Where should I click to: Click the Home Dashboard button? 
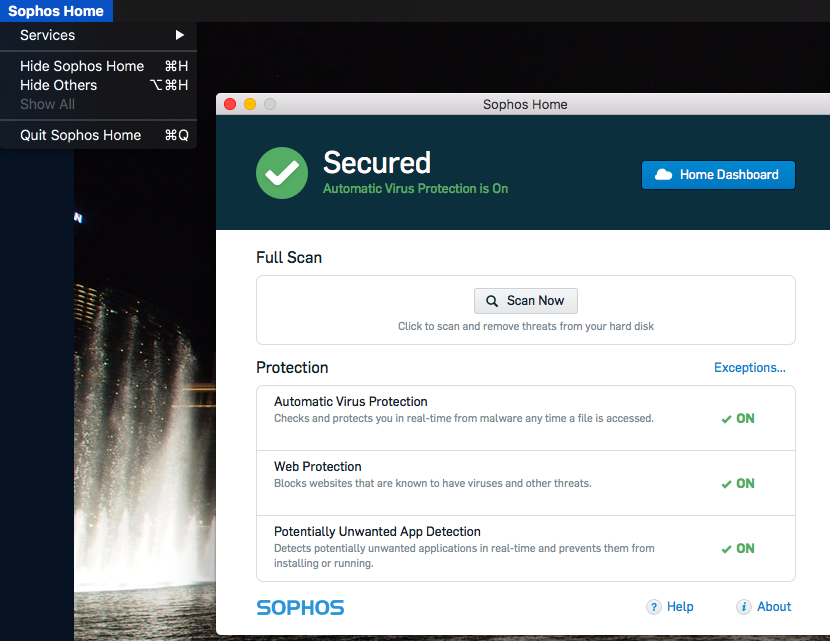(718, 175)
